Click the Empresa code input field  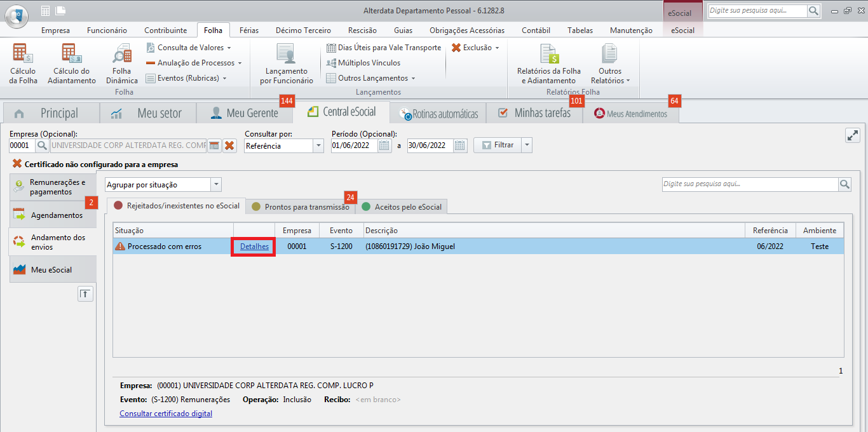[x=22, y=145]
